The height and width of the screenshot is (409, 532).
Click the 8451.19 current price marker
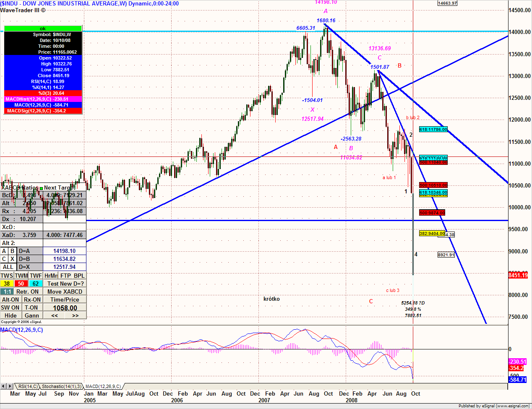(518, 275)
